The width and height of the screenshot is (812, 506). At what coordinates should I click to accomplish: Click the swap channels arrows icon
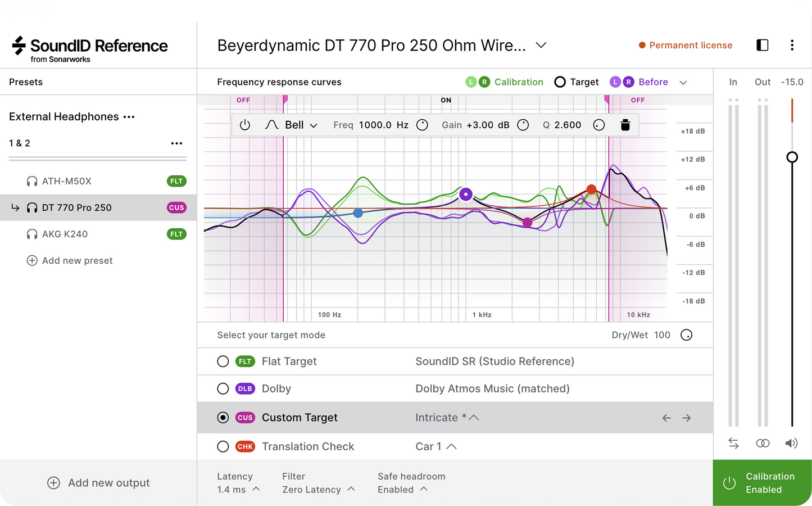pos(733,443)
